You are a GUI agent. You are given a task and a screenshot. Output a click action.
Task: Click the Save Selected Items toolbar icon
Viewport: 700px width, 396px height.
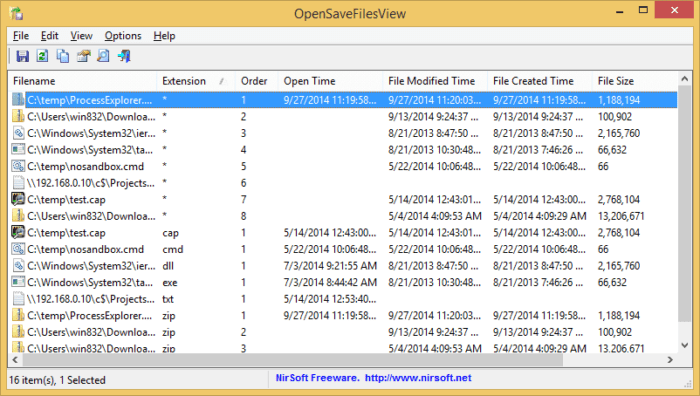click(x=22, y=56)
